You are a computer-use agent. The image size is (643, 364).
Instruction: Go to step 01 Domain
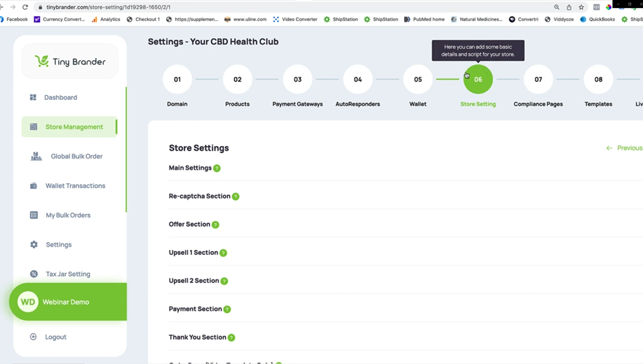[177, 79]
